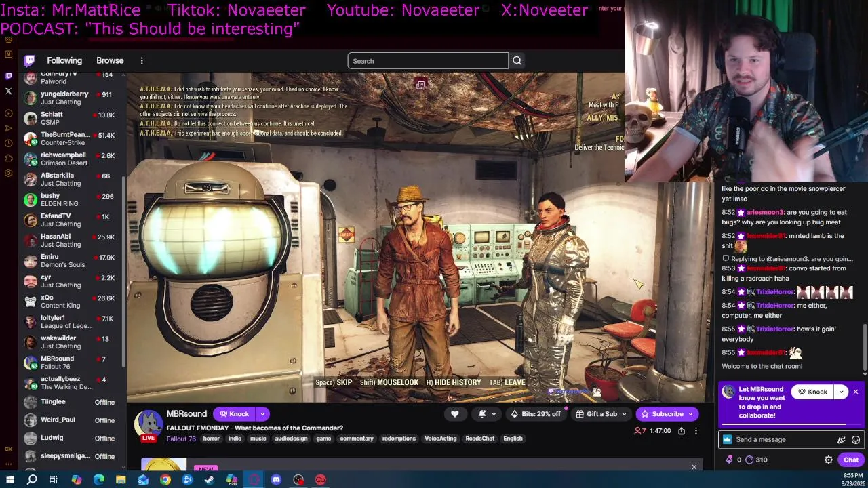Open Discord from the taskbar

(276, 480)
